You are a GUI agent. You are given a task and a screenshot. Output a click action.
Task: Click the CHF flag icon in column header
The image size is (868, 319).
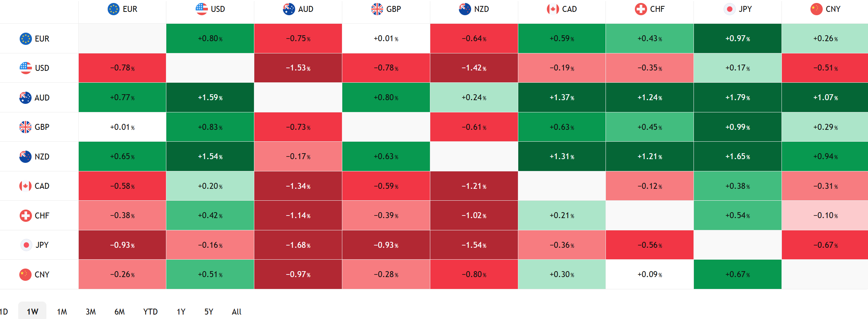point(641,9)
